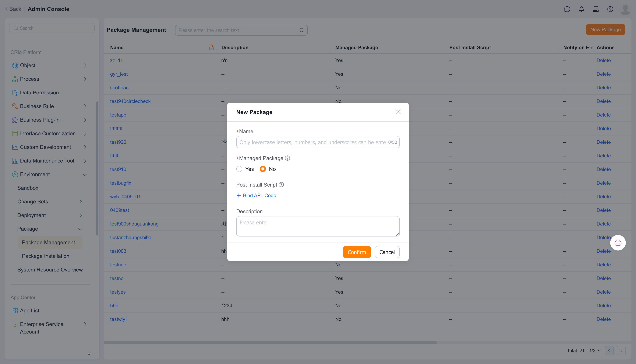
Task: Click the Managed Package help icon
Action: click(287, 158)
